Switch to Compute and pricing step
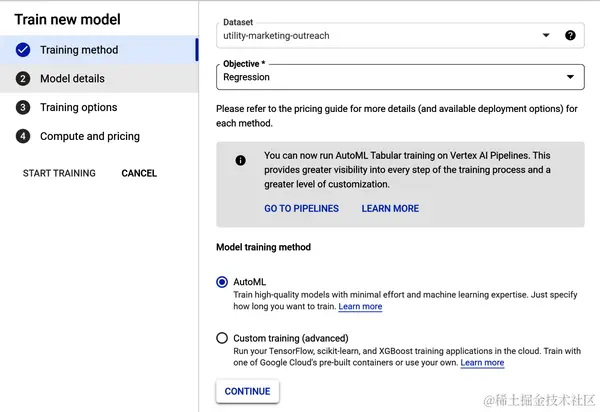This screenshot has width=600, height=412. 89,137
